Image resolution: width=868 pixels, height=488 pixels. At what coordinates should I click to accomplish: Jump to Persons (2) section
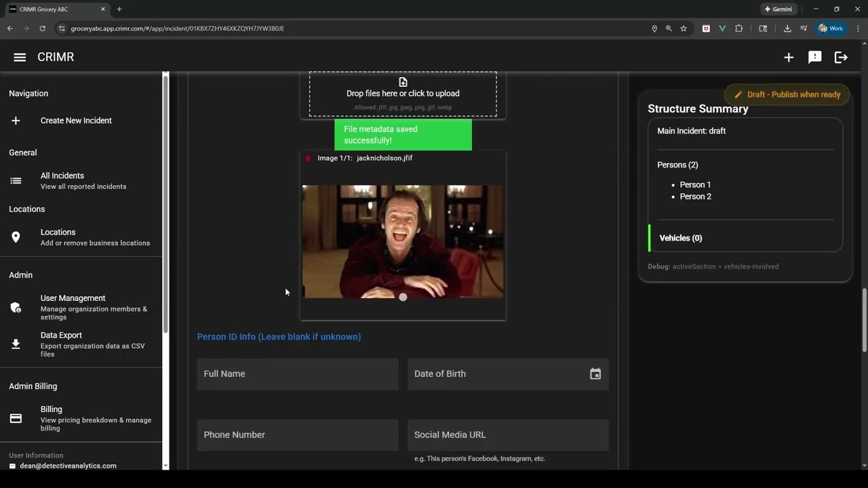click(x=677, y=165)
